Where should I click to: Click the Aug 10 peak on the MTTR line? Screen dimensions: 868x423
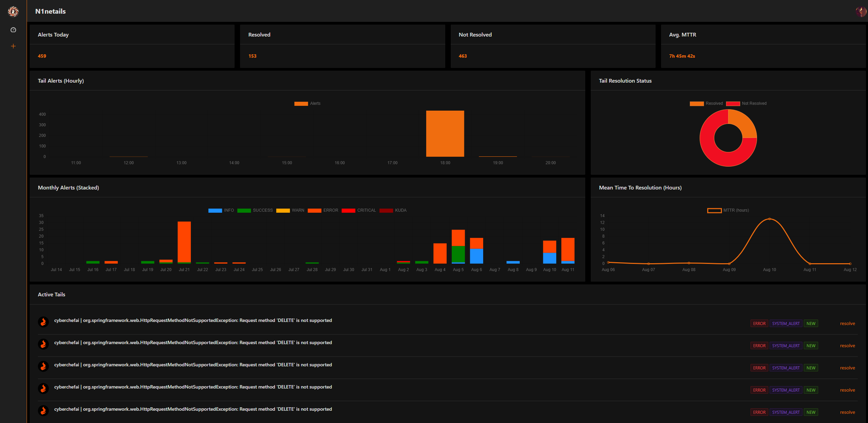pyautogui.click(x=769, y=220)
